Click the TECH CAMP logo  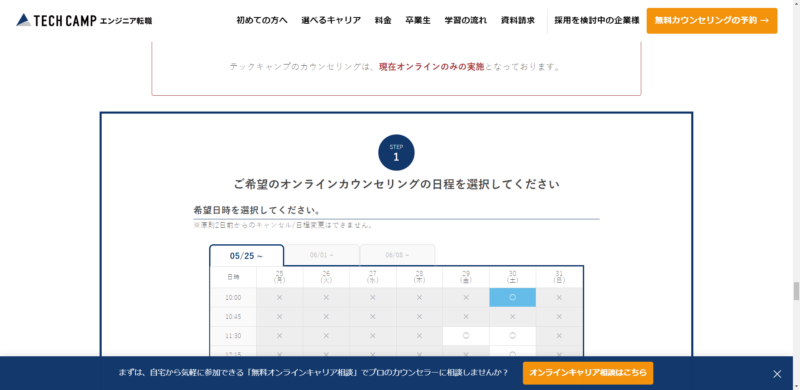84,20
